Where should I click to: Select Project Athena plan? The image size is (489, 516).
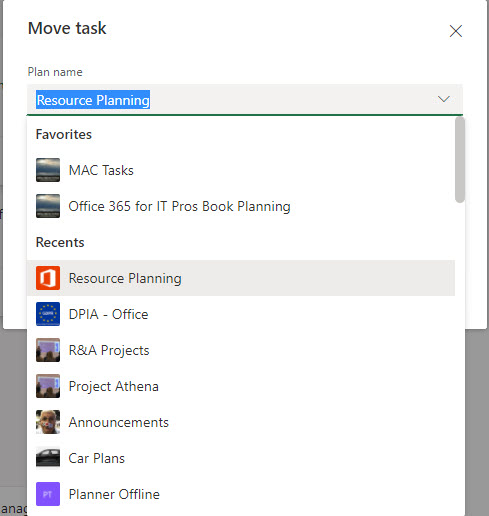(241, 386)
